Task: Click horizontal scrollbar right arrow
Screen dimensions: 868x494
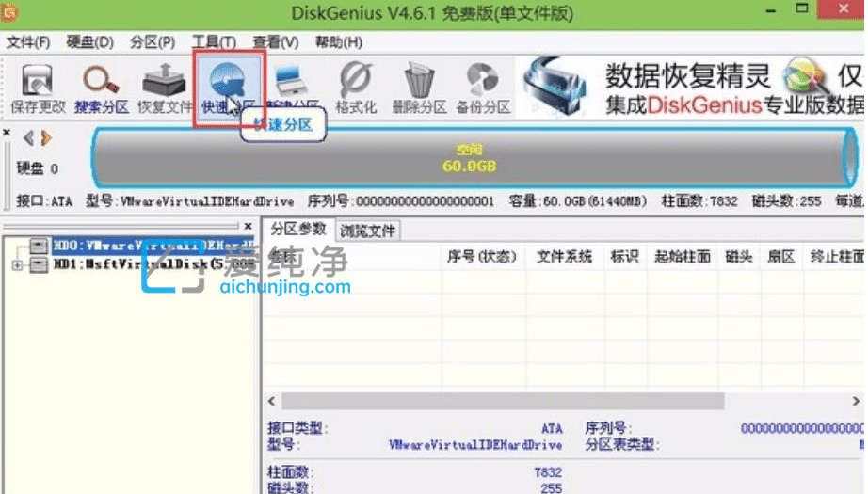Action: click(856, 401)
